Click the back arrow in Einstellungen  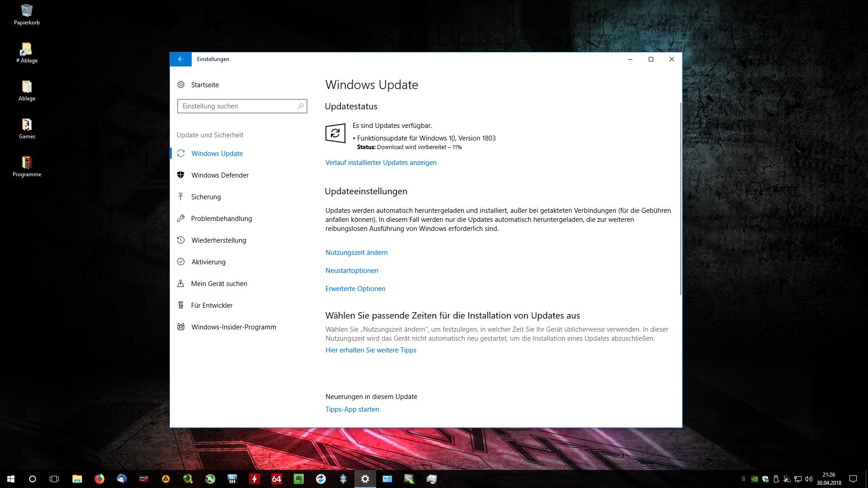(x=180, y=59)
